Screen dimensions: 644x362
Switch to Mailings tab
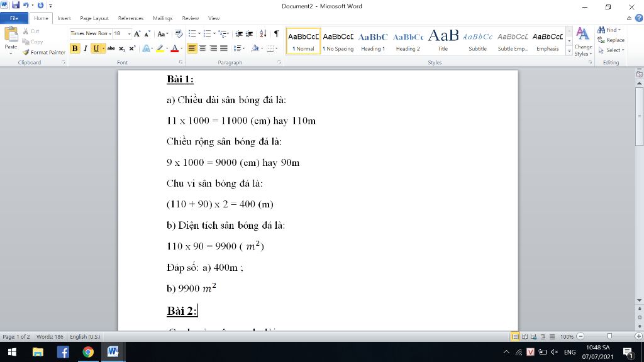(x=163, y=18)
